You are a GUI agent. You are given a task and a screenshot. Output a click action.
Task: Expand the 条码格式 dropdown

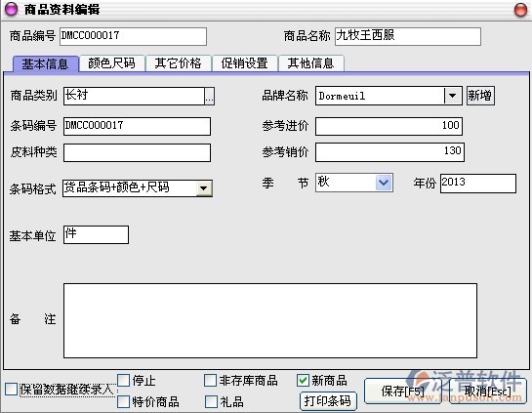(x=204, y=188)
